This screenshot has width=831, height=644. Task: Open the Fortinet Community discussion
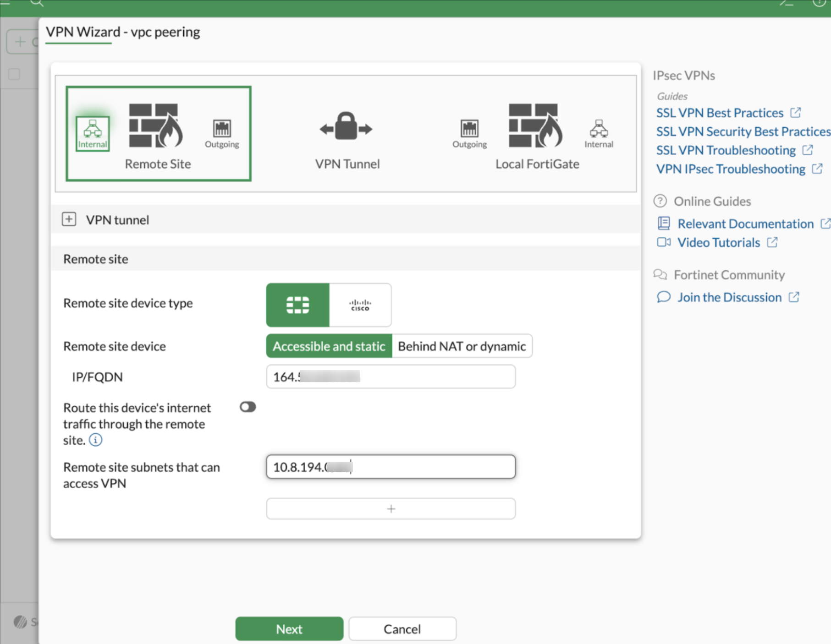730,297
